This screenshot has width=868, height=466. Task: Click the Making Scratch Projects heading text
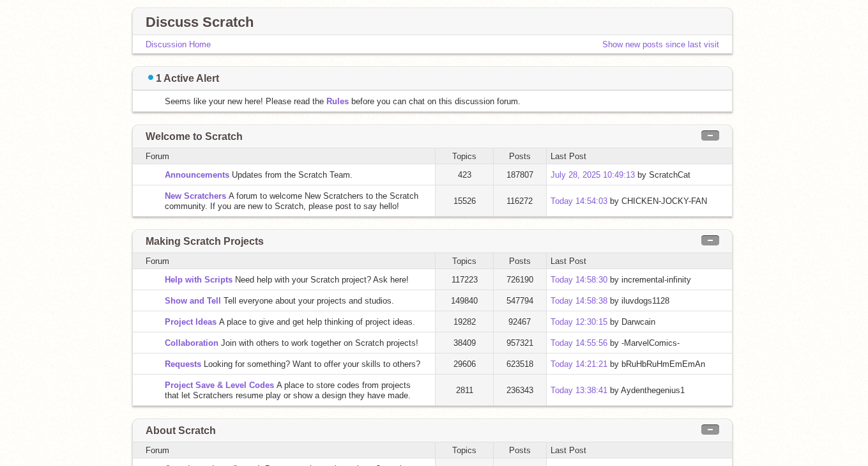tap(204, 241)
